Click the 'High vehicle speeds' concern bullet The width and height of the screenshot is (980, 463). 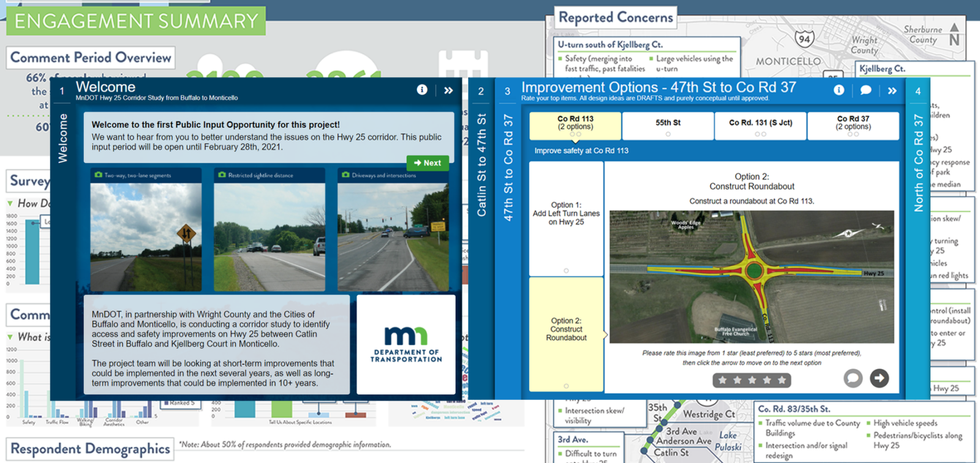point(905,423)
